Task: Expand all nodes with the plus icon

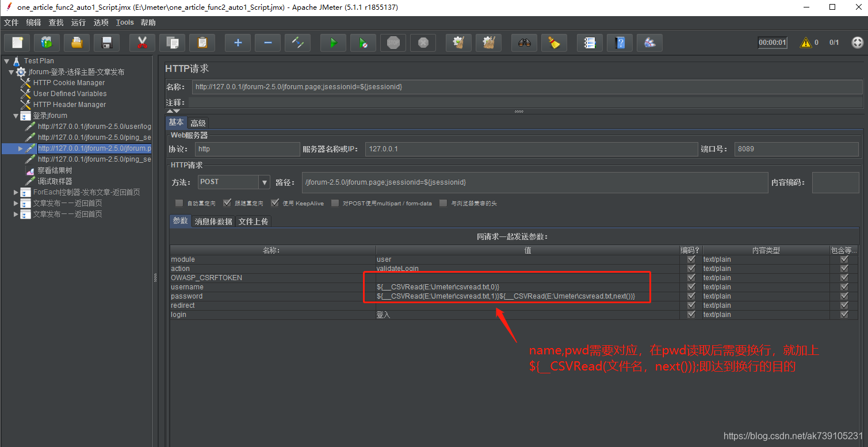Action: coord(238,43)
